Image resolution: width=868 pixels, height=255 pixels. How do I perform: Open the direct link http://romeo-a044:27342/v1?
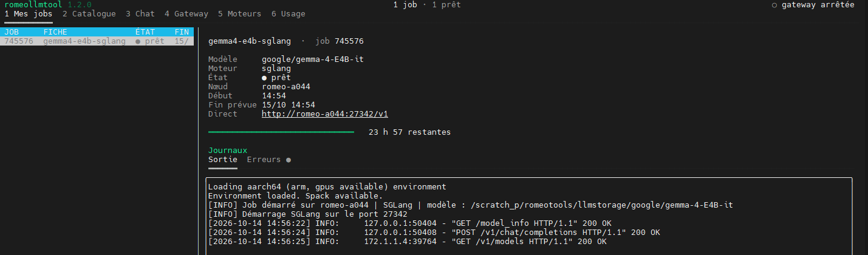click(325, 114)
